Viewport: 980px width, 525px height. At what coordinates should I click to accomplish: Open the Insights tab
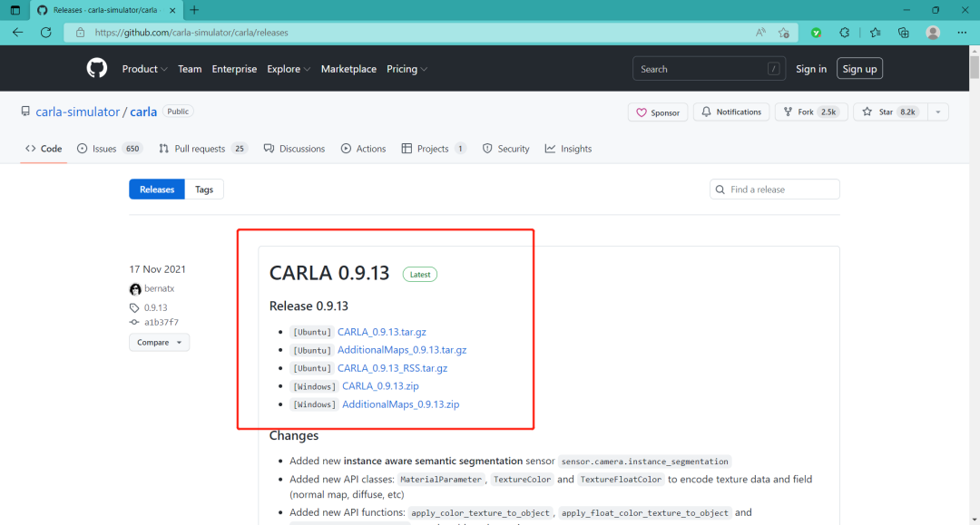click(x=568, y=149)
